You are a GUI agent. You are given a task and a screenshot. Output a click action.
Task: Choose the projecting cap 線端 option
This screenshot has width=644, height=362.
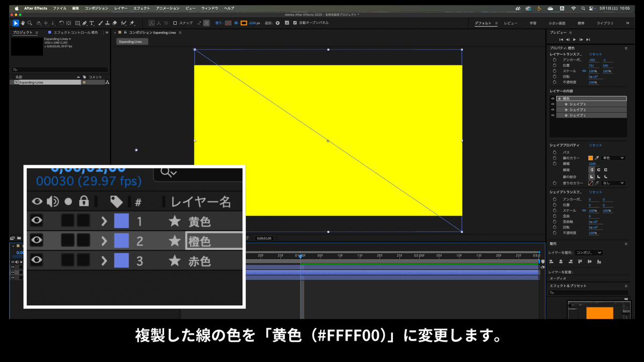[605, 169]
